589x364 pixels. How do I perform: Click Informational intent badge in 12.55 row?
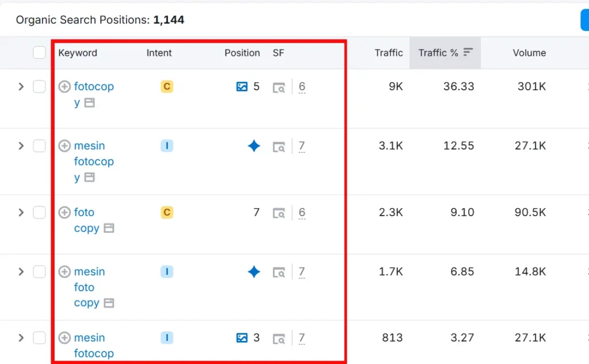[167, 145]
